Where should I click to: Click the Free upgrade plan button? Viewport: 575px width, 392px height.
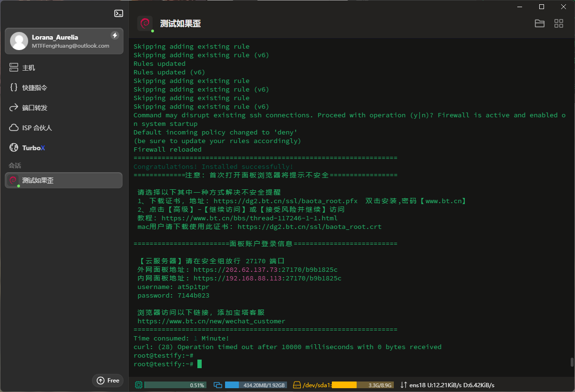click(108, 380)
